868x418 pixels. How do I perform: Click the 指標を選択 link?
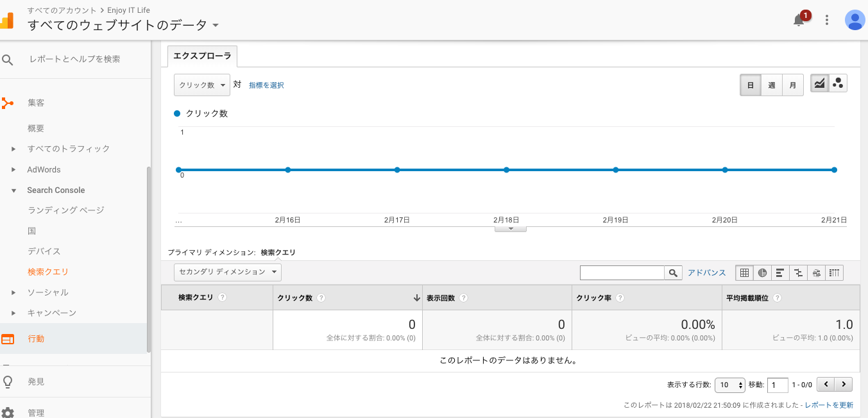[266, 85]
